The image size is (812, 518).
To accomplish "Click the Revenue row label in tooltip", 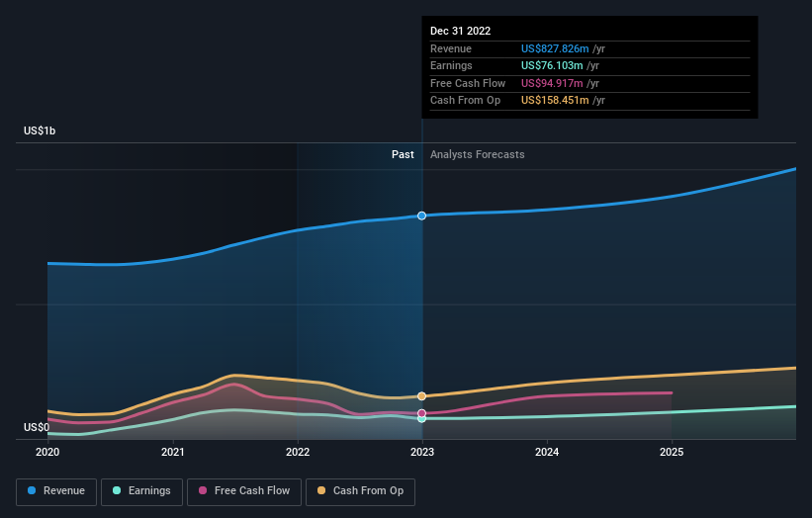I will pyautogui.click(x=451, y=48).
